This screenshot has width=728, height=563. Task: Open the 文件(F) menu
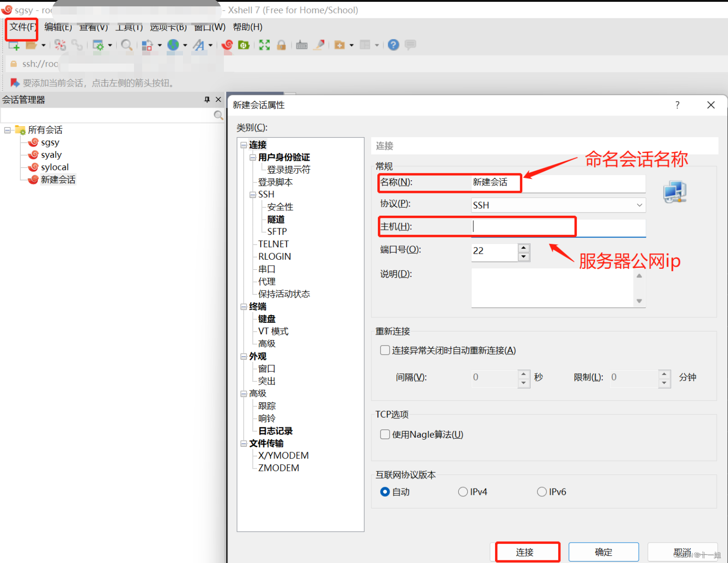[x=22, y=27]
